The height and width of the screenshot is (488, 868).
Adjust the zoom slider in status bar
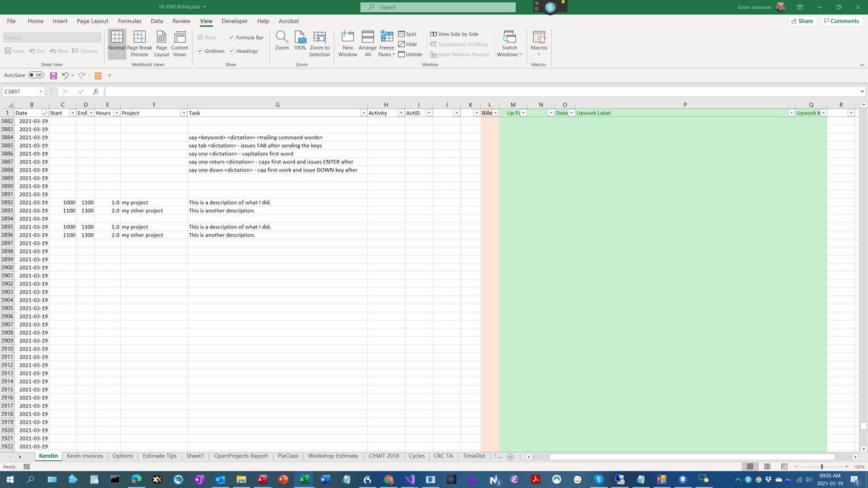coord(822,467)
